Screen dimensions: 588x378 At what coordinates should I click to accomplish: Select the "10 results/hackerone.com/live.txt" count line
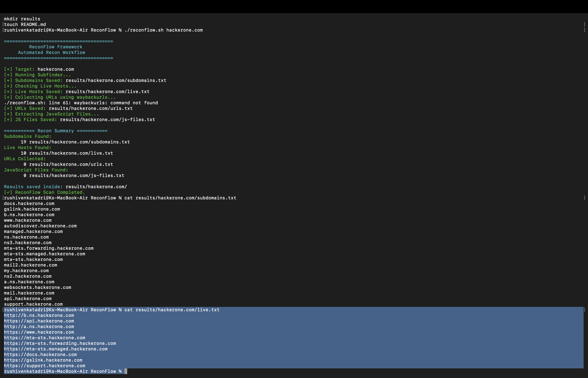click(67, 153)
